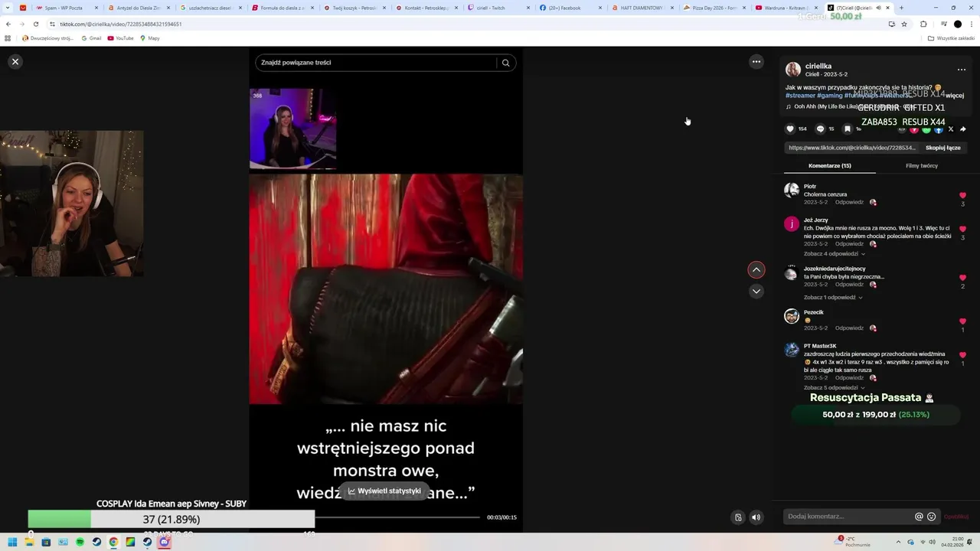980x551 pixels.
Task: Reply to Piotr's comment
Action: [849, 202]
